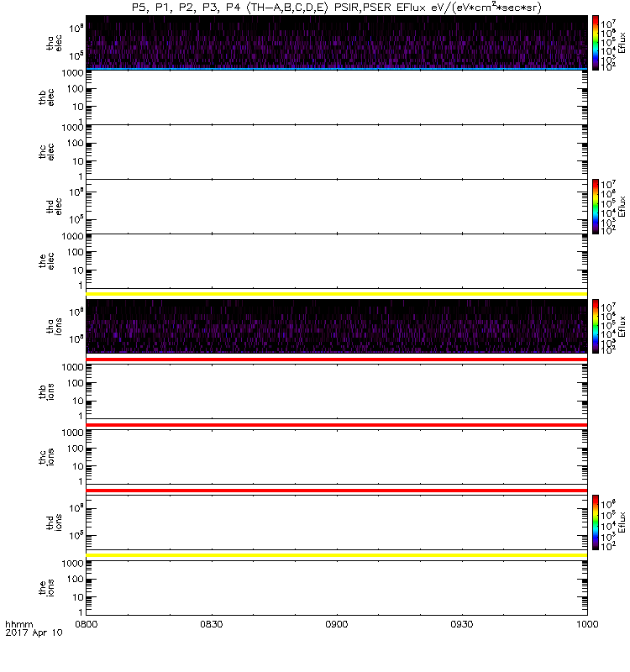Select the "thb ions" panel label
Viewport: 630px width, 672px height.
(46, 391)
